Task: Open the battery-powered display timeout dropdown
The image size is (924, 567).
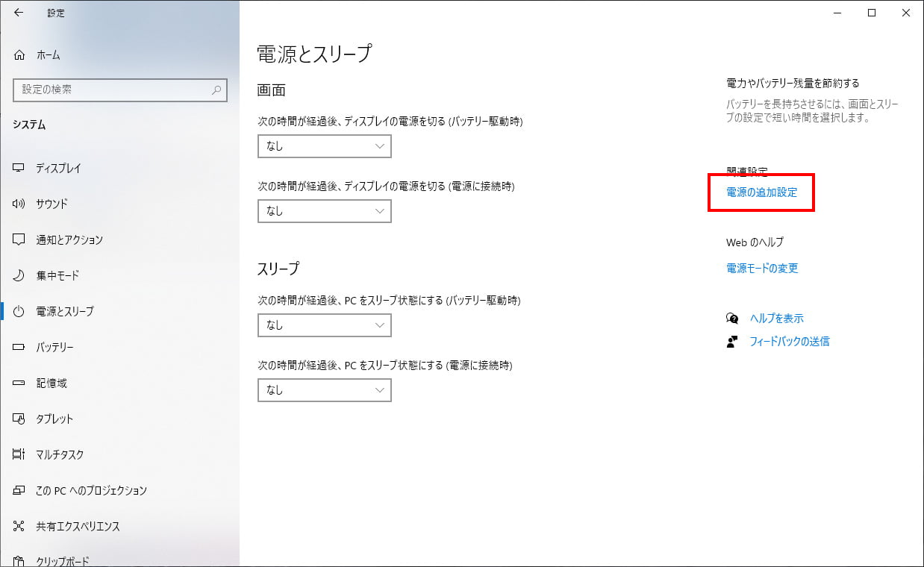Action: pyautogui.click(x=324, y=146)
